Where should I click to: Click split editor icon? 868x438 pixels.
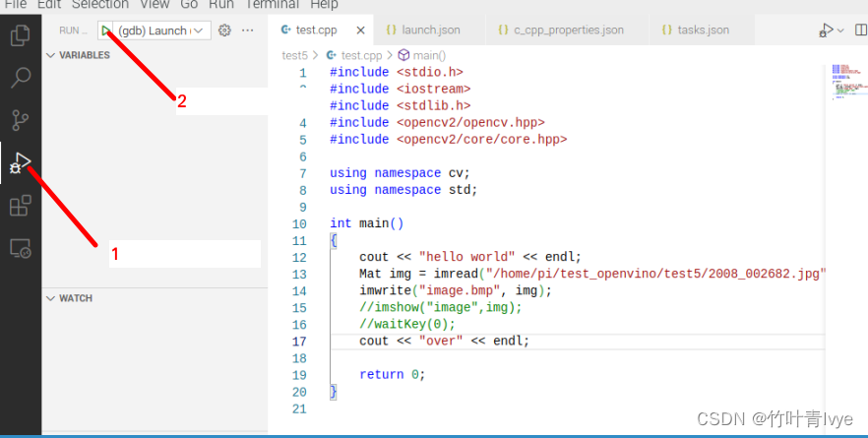(861, 30)
